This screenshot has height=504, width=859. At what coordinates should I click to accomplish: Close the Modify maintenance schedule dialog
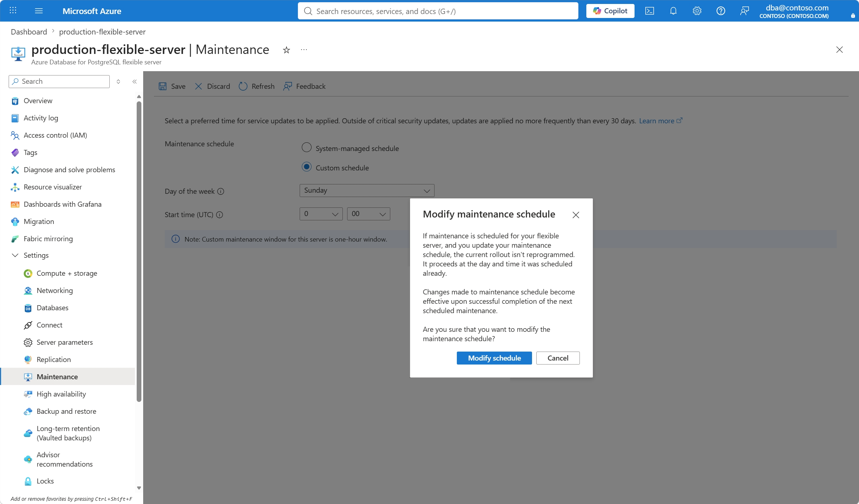(x=576, y=215)
